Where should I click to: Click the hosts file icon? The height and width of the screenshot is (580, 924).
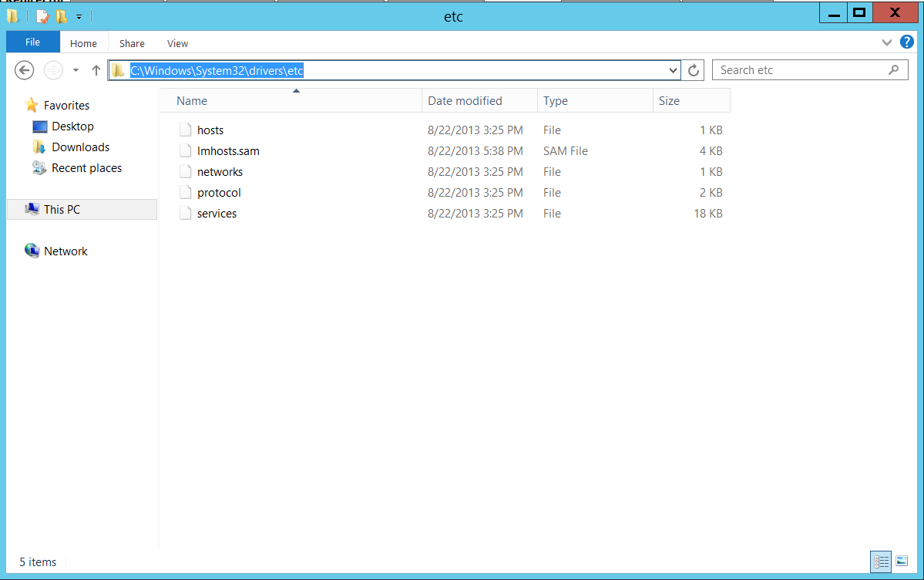point(186,130)
